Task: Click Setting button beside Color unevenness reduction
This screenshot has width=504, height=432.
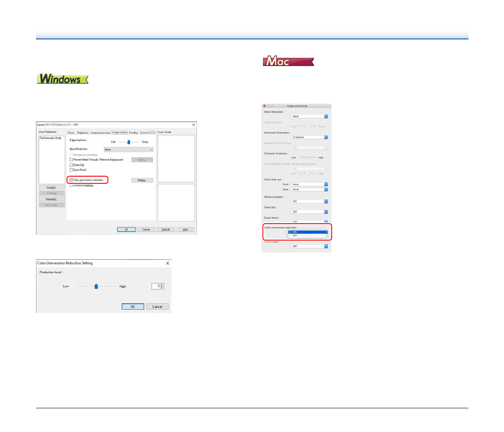Action: pyautogui.click(x=142, y=180)
